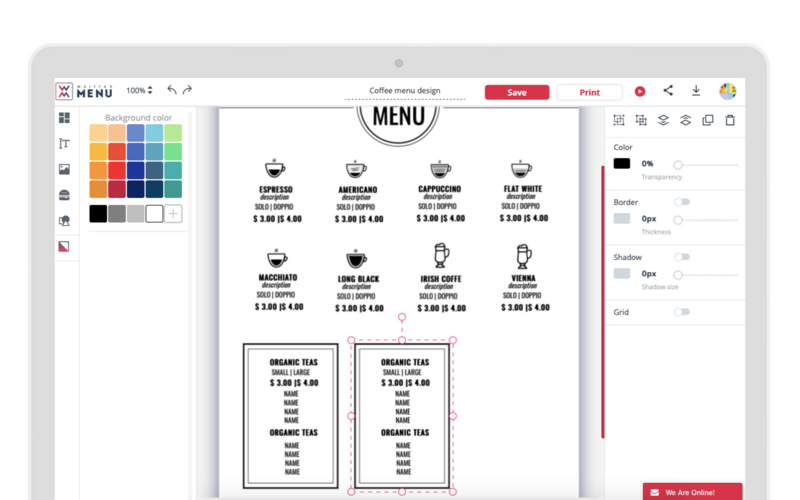Select the Espresso cup icon on canvas
This screenshot has height=500, width=800.
coord(275,168)
